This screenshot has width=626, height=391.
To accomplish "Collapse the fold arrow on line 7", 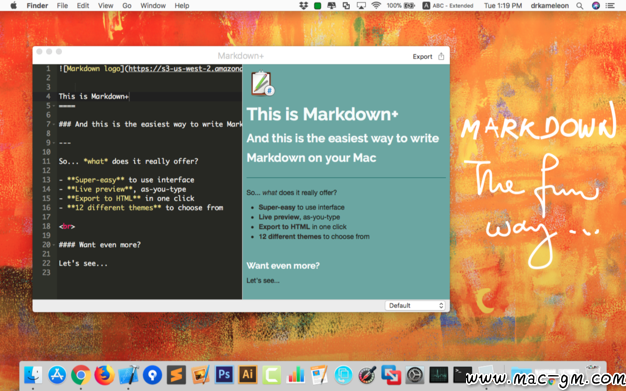I will click(x=54, y=124).
